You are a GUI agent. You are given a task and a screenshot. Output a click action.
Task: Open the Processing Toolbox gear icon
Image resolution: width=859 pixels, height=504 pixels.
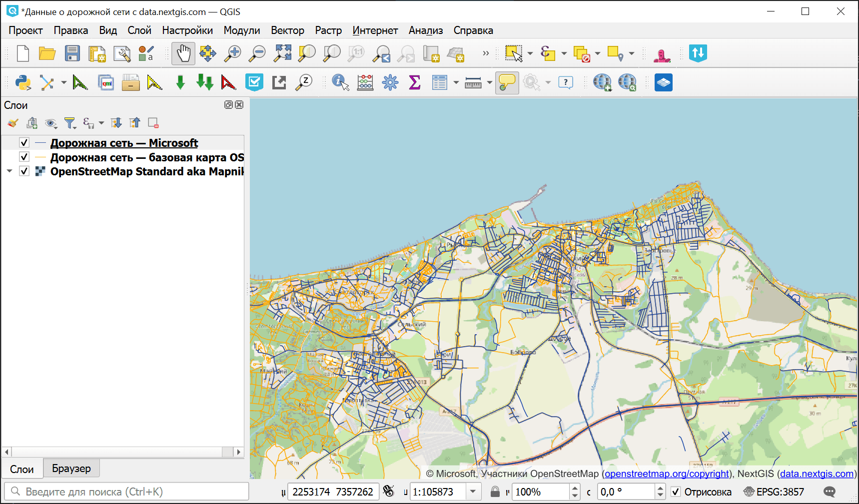390,82
